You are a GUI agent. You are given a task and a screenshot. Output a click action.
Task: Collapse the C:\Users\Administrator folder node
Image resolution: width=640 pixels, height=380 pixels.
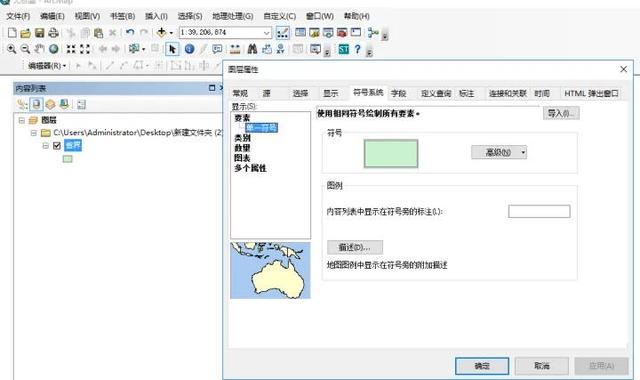click(34, 133)
